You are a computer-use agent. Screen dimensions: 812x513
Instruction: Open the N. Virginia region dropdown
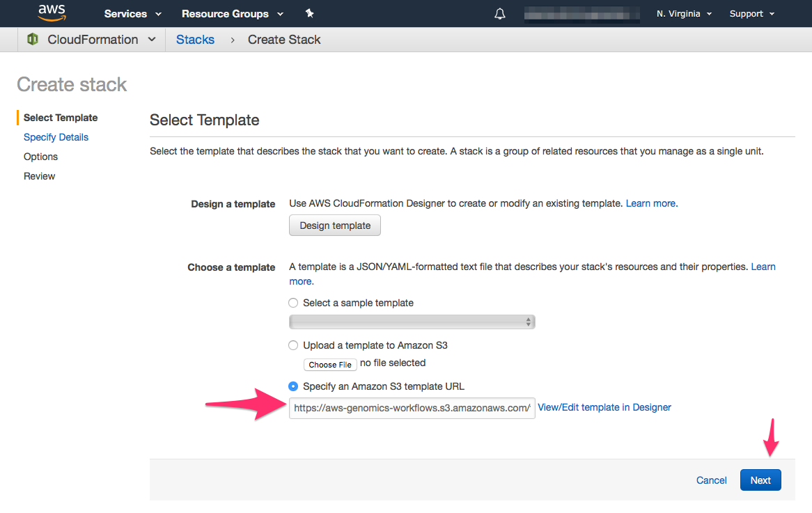point(684,14)
